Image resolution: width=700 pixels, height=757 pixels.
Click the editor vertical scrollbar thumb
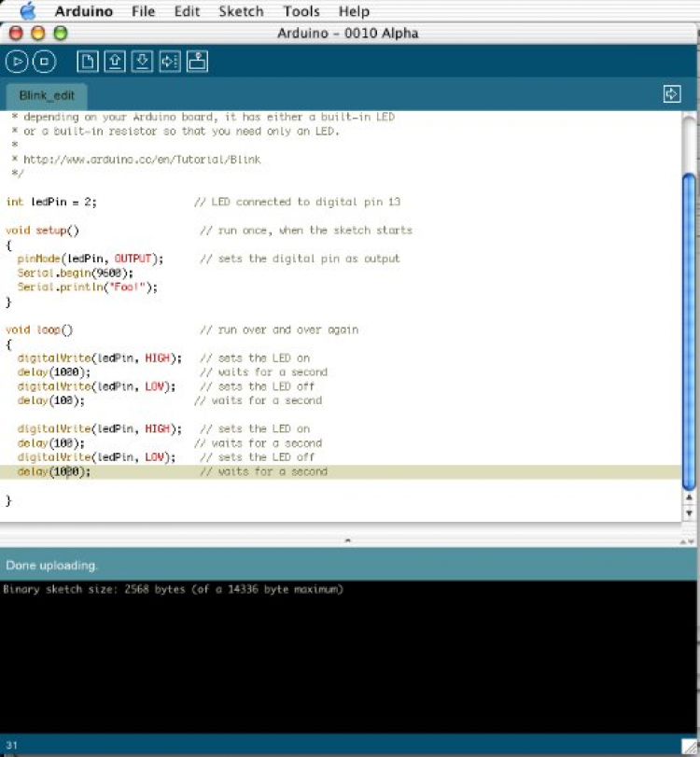pos(690,331)
